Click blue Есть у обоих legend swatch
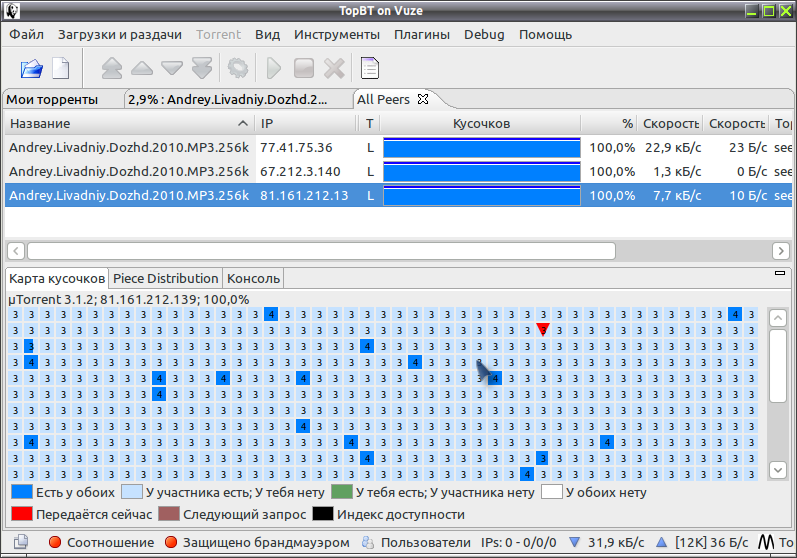 tap(22, 492)
